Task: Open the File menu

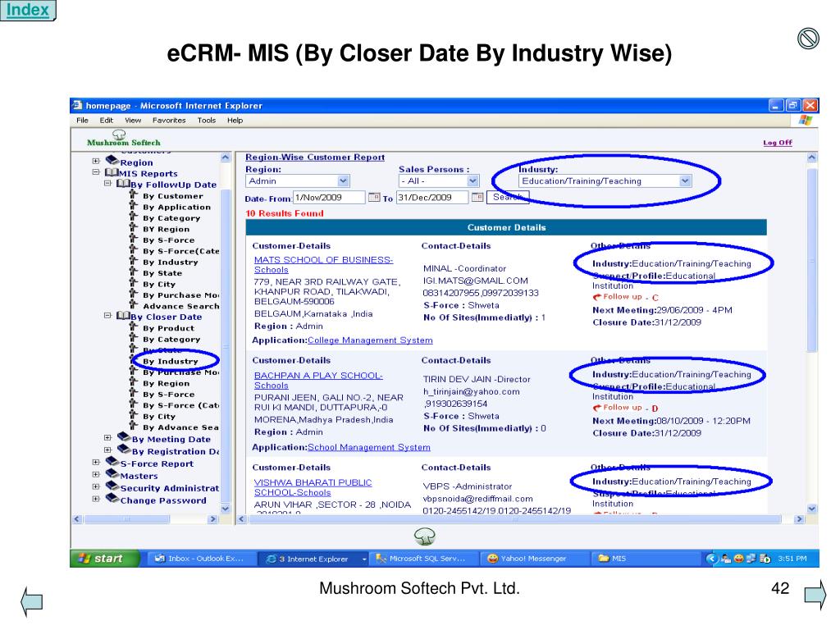Action: tap(82, 120)
